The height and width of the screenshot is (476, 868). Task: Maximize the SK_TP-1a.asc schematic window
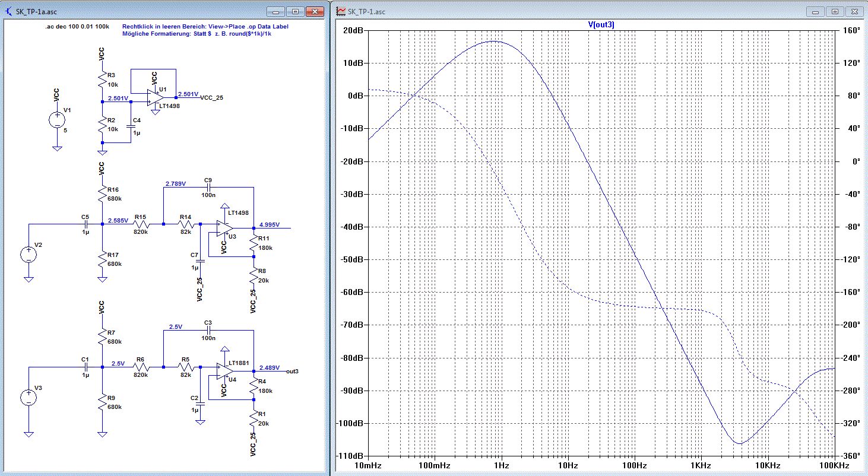pos(296,11)
